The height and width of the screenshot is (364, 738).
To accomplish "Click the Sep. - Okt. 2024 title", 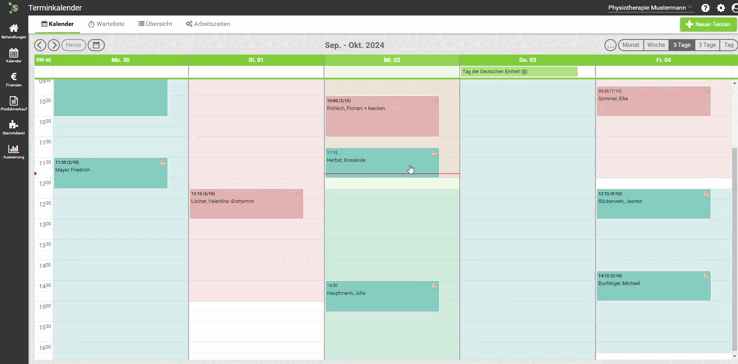I will [x=354, y=45].
